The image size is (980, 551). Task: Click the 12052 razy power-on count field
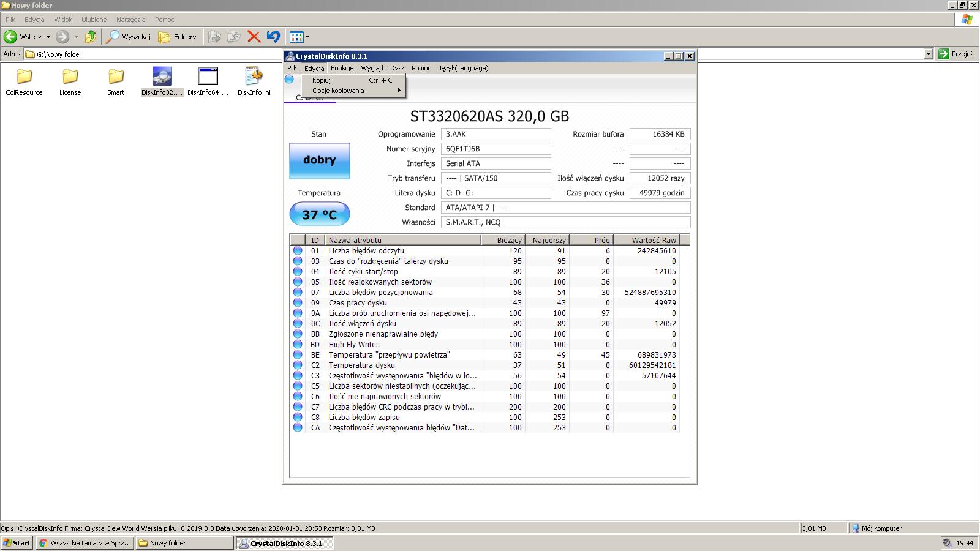pos(660,178)
